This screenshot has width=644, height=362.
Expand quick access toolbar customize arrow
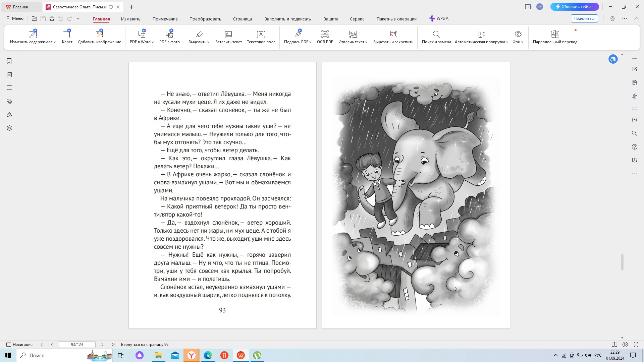coord(78,19)
